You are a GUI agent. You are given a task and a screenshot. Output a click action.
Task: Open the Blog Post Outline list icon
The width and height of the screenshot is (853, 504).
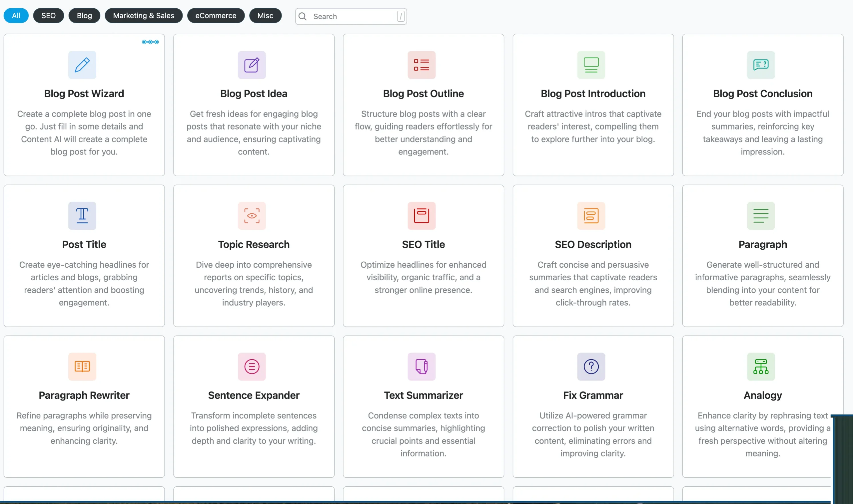[422, 65]
